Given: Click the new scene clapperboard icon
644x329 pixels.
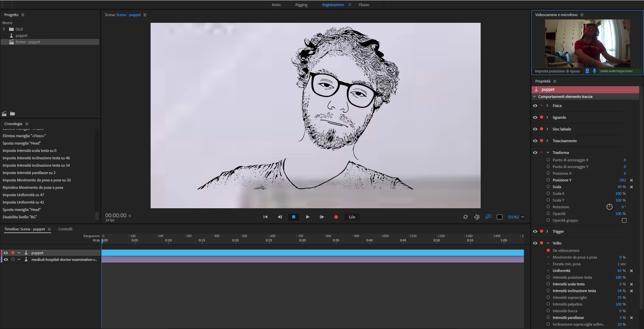Looking at the screenshot, I should [x=4, y=114].
